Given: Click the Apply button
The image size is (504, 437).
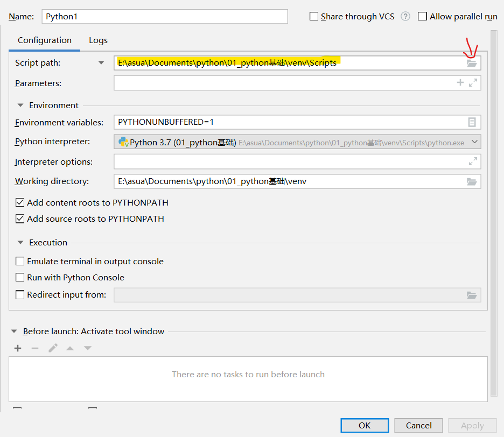Looking at the screenshot, I should pos(472,426).
